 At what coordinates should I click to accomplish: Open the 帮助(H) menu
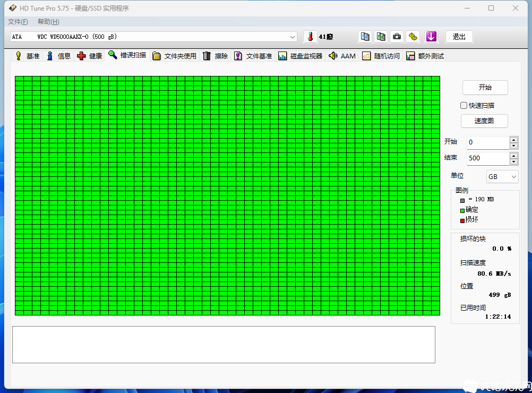point(48,22)
